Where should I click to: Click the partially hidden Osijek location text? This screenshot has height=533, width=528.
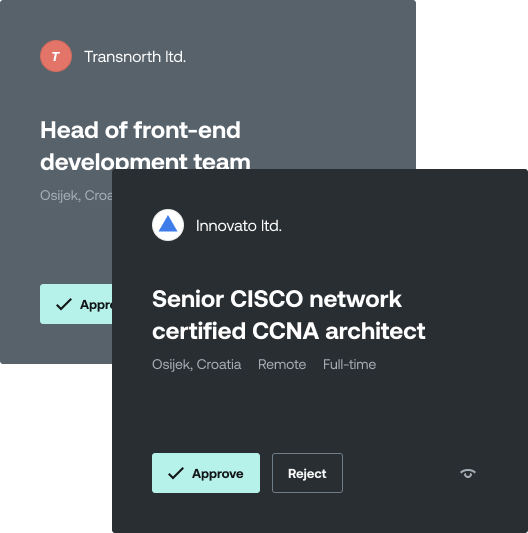pyautogui.click(x=76, y=195)
